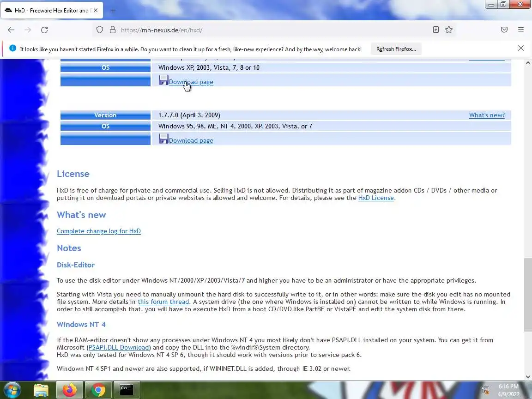Open Firefox hamburger application menu

coord(521,30)
